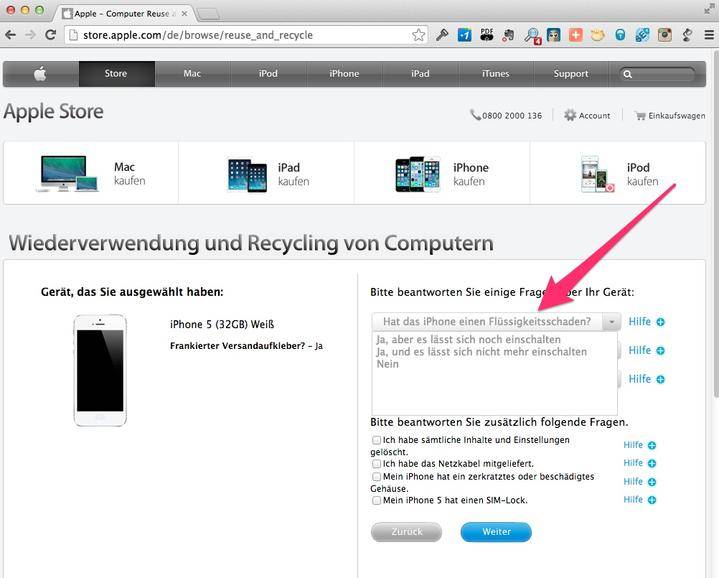The width and height of the screenshot is (719, 578).
Task: Click the second Hilfe link under the dropdown
Action: pyautogui.click(x=640, y=351)
